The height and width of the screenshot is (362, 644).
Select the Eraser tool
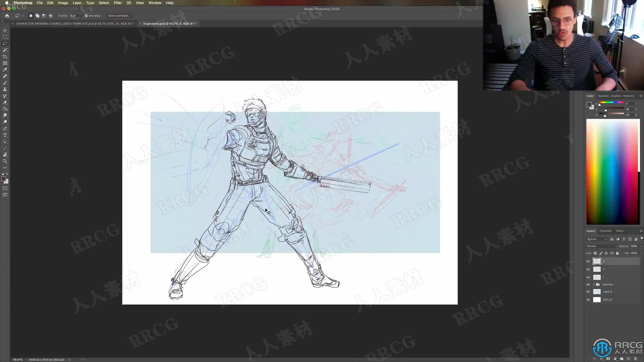[5, 102]
